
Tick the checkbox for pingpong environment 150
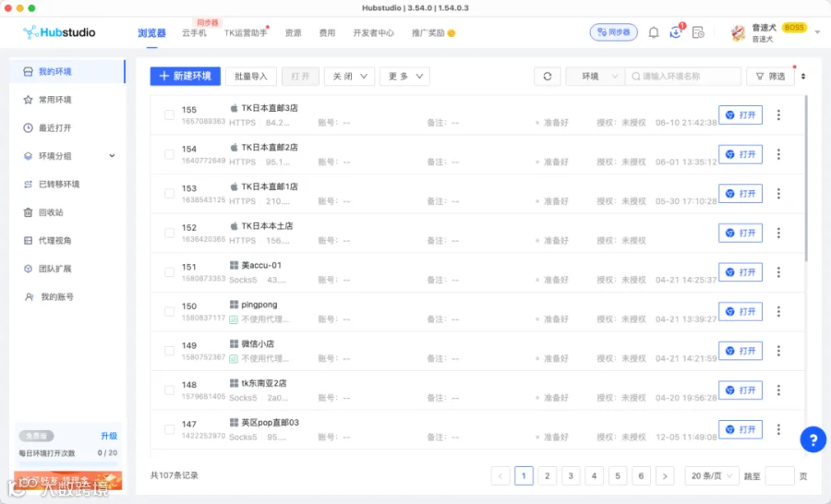point(169,312)
